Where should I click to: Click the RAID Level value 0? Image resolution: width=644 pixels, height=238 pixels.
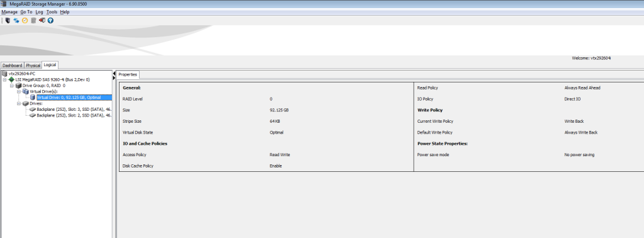point(271,99)
